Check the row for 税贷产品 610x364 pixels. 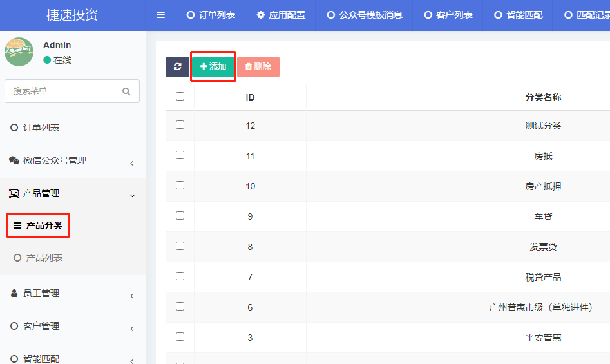click(180, 276)
